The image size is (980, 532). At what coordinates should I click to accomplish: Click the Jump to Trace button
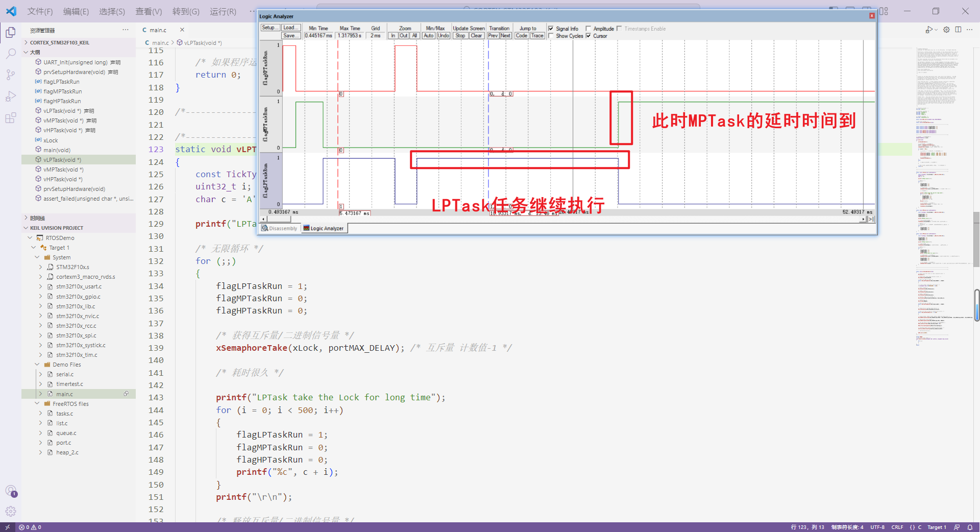537,36
